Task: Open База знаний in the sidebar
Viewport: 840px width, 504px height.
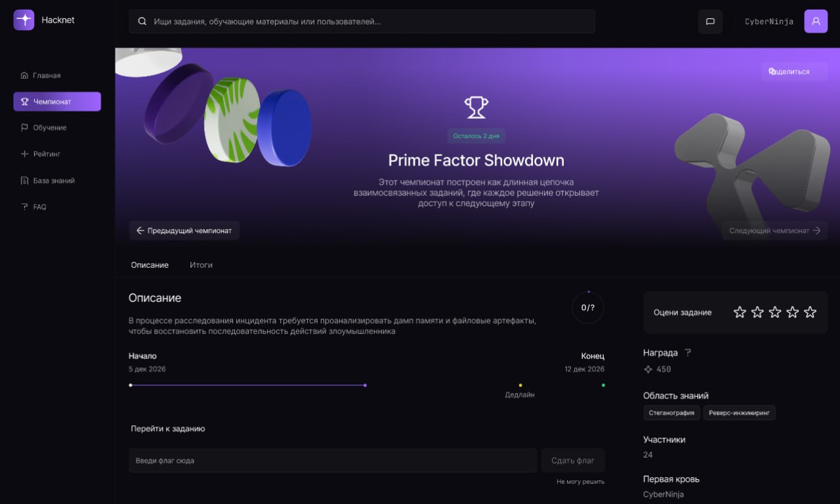Action: pos(57,180)
